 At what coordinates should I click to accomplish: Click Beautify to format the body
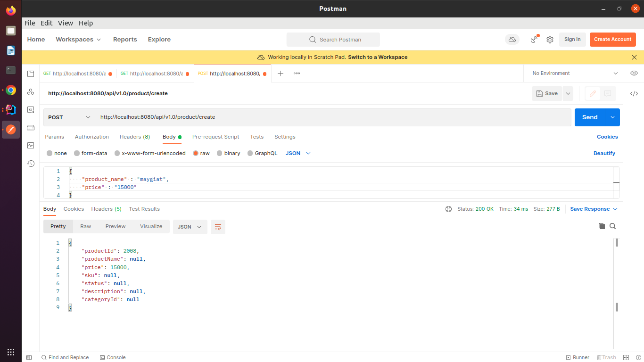click(x=604, y=153)
